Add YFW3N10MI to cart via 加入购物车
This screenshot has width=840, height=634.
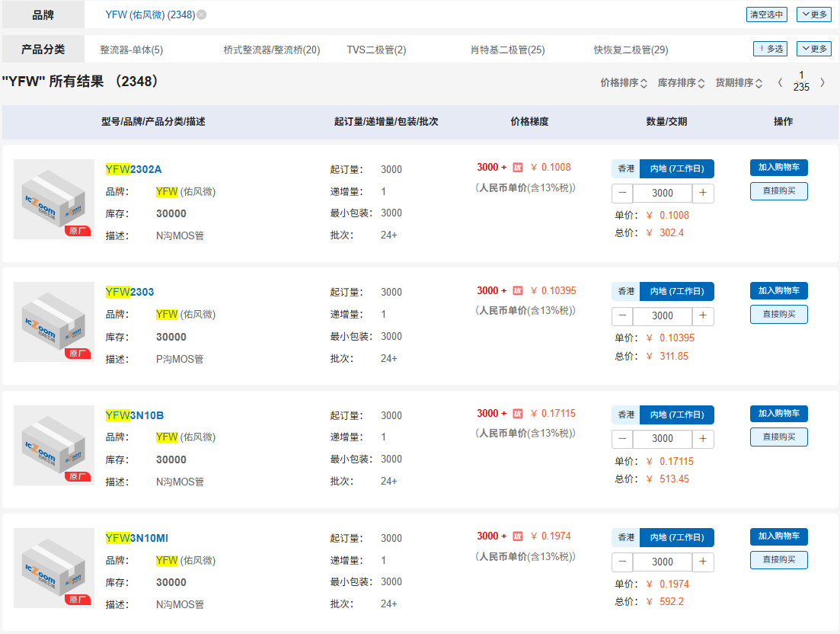(x=779, y=536)
